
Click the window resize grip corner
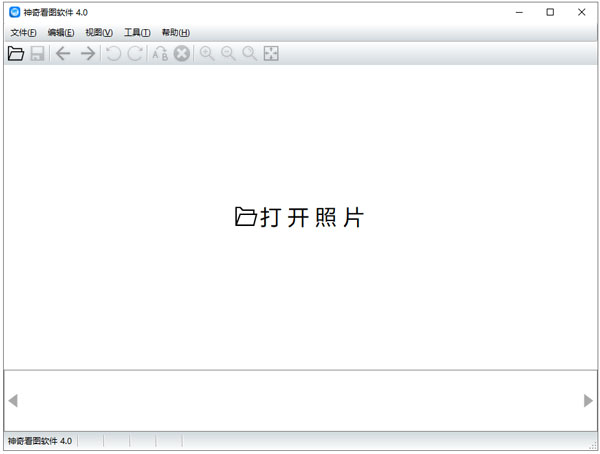click(593, 446)
